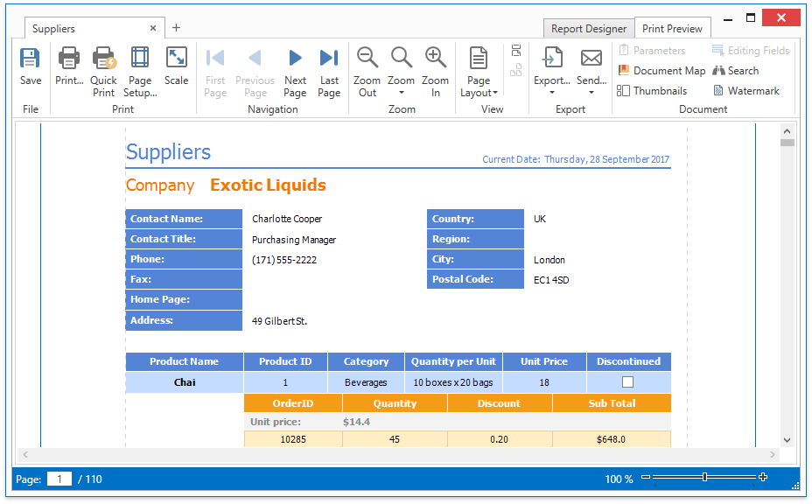The width and height of the screenshot is (812, 504).
Task: Click the Quick Print icon
Action: coord(104,66)
